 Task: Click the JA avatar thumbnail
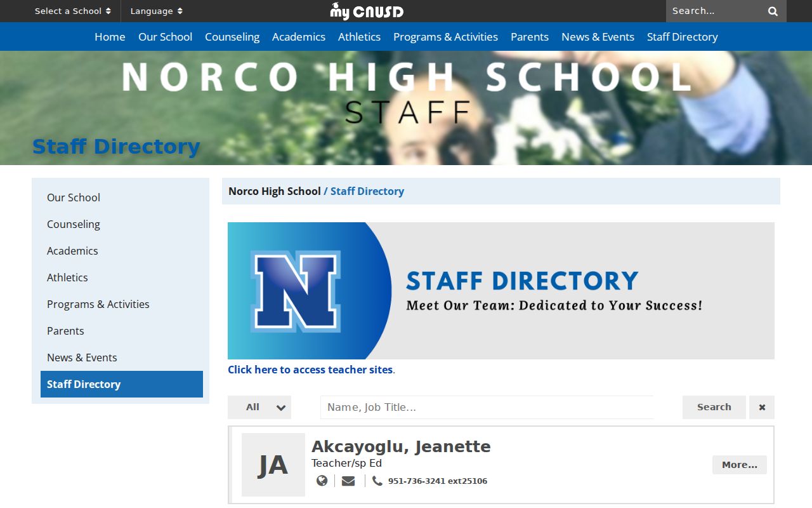pos(273,465)
